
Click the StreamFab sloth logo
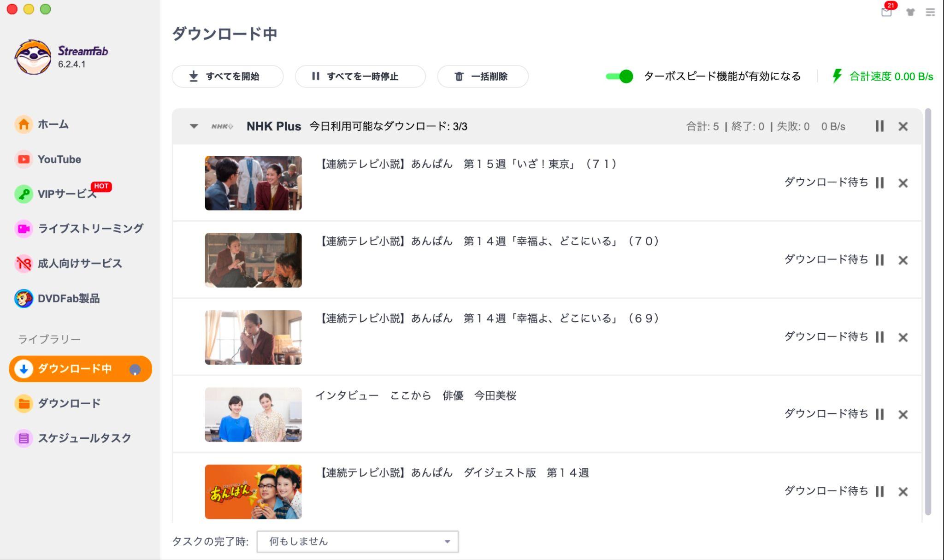pyautogui.click(x=32, y=57)
